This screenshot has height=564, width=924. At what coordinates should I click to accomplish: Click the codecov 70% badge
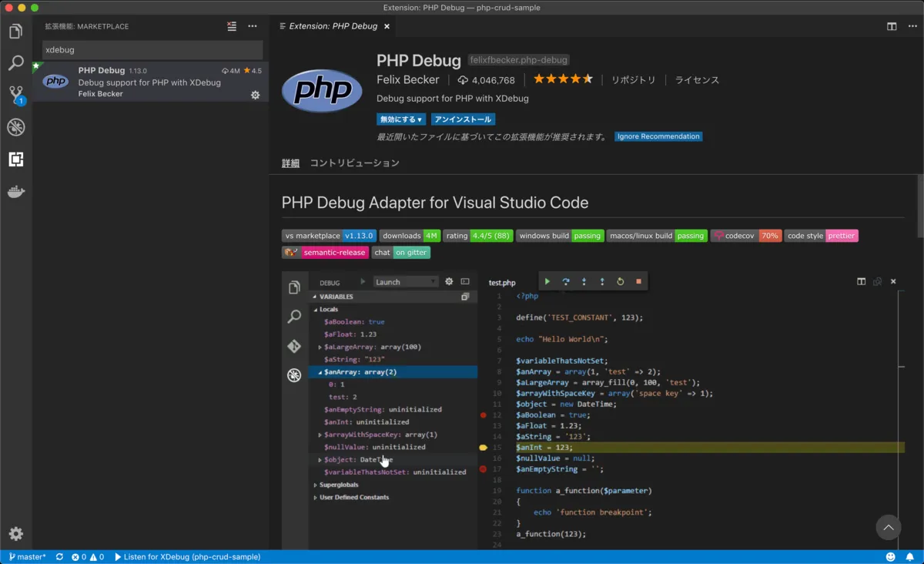pos(745,236)
